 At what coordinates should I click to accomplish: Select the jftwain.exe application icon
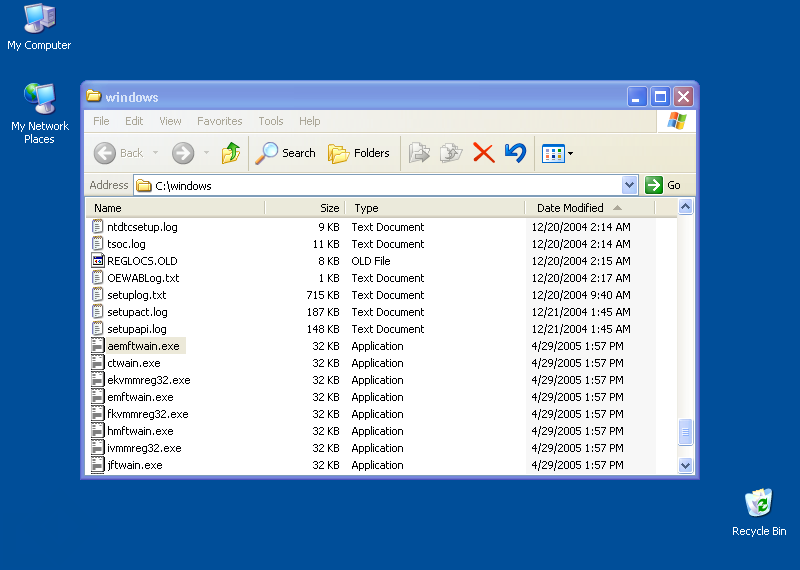point(97,464)
